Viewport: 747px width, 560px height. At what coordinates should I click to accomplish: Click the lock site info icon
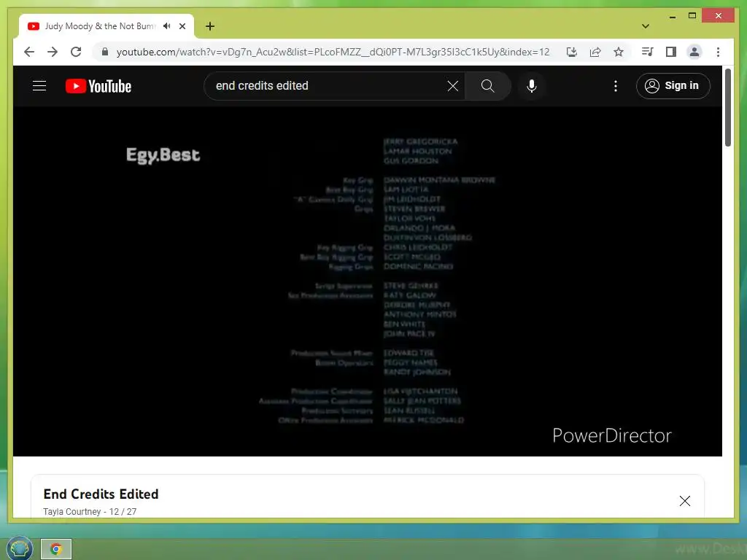105,52
